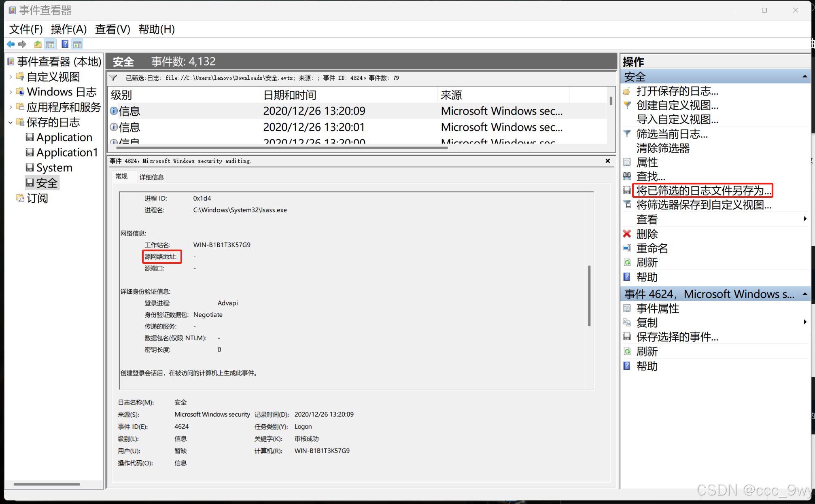
Task: Close the event 4624 preview pane
Action: tap(607, 161)
